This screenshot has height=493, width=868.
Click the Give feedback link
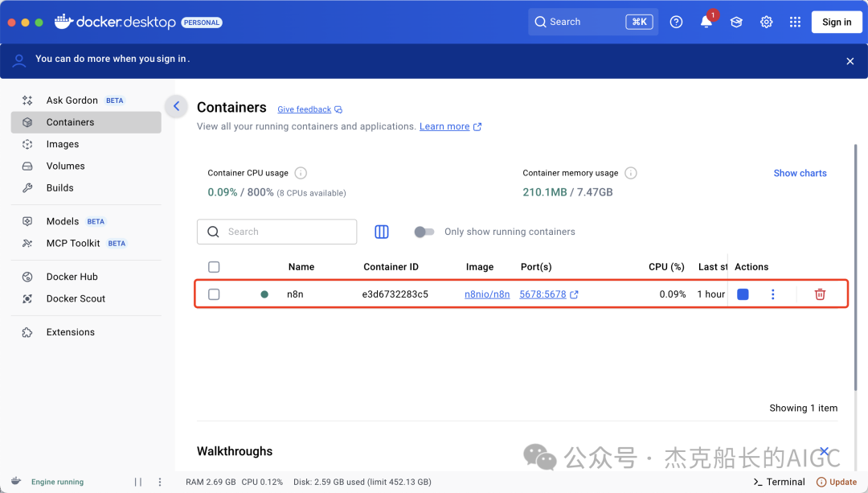(x=305, y=109)
